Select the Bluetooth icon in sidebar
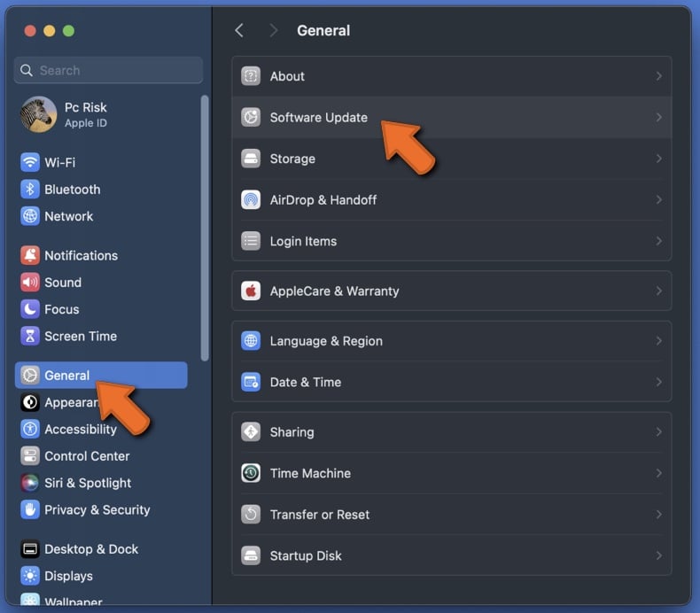The width and height of the screenshot is (700, 613). pyautogui.click(x=30, y=190)
